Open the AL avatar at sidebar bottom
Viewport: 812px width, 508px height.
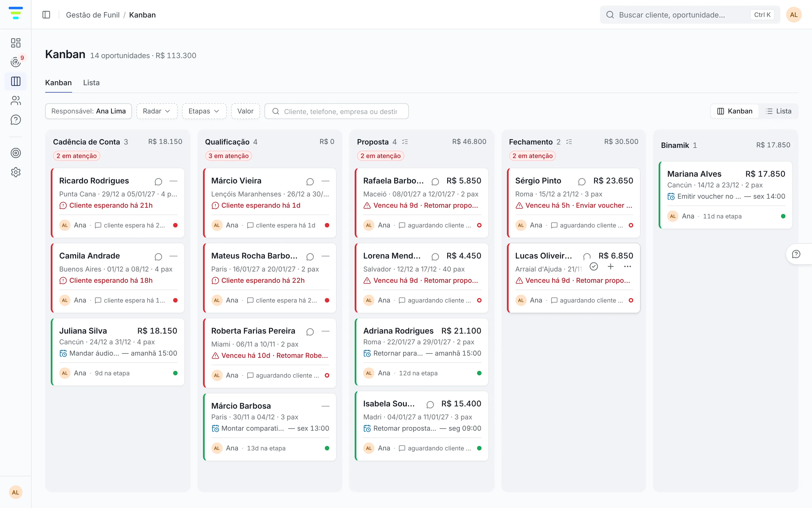point(16,492)
